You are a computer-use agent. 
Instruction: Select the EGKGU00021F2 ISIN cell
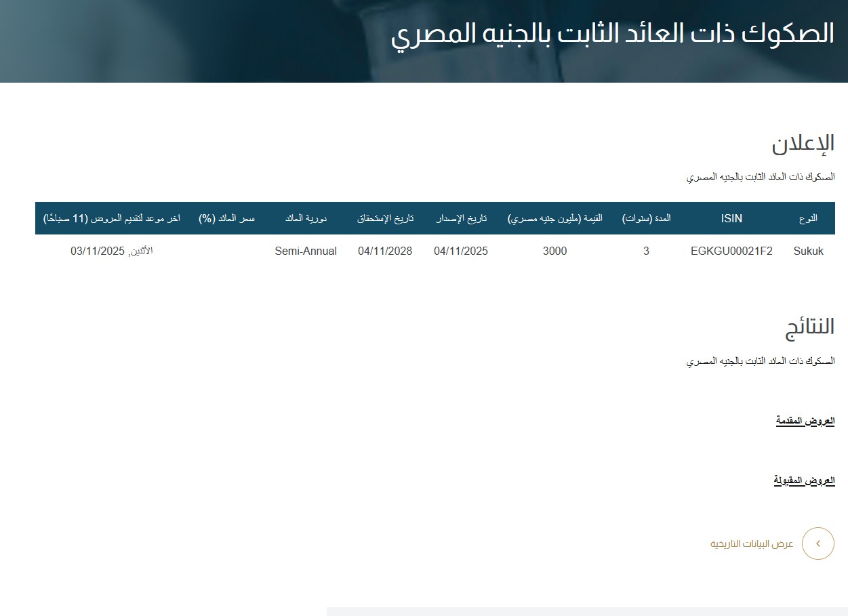[x=731, y=251]
